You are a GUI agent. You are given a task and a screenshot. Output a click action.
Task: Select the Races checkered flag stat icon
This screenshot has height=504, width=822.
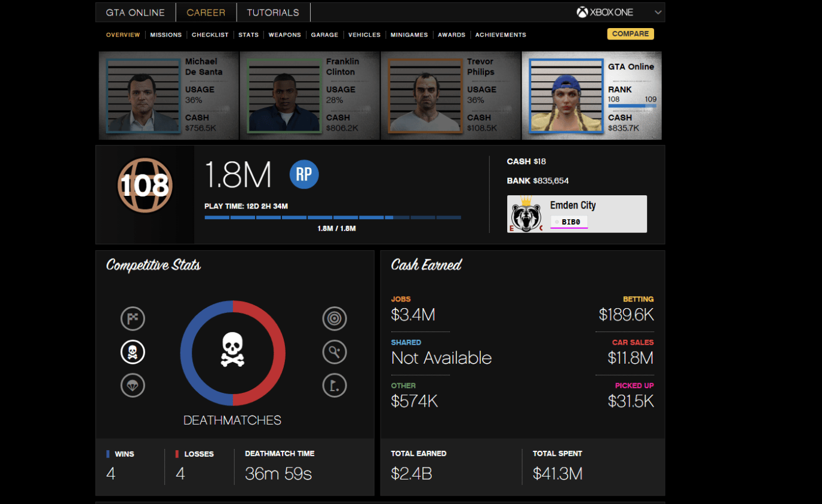coord(133,318)
